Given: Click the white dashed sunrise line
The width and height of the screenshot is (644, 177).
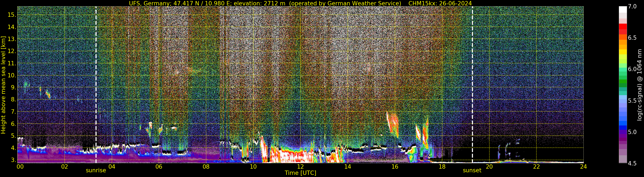Looking at the screenshot, I should [x=96, y=85].
